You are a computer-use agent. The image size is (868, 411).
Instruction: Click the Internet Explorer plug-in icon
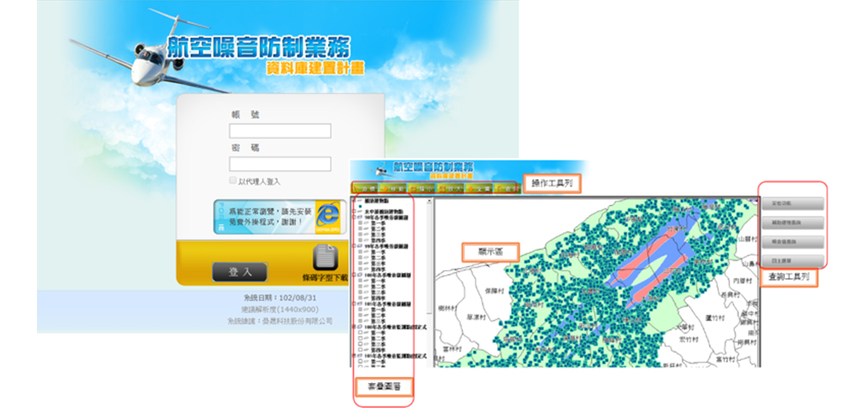click(328, 218)
